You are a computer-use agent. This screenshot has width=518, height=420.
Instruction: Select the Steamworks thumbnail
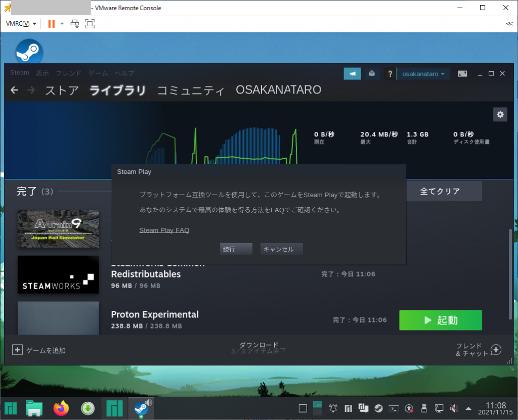coord(58,274)
